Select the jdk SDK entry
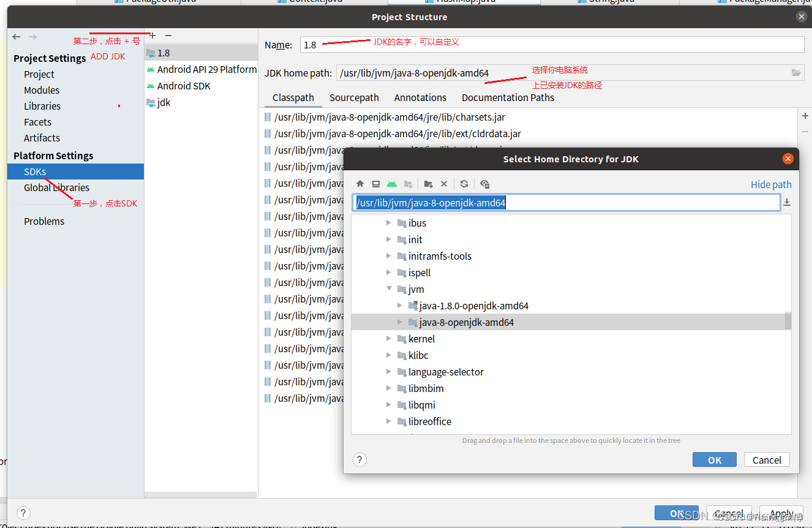Image resolution: width=812 pixels, height=528 pixels. (x=201, y=102)
